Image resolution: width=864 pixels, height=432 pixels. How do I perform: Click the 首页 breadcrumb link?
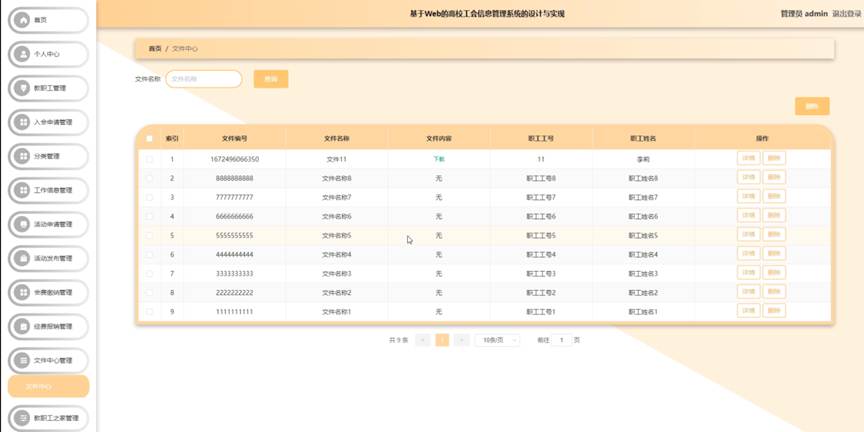(155, 48)
